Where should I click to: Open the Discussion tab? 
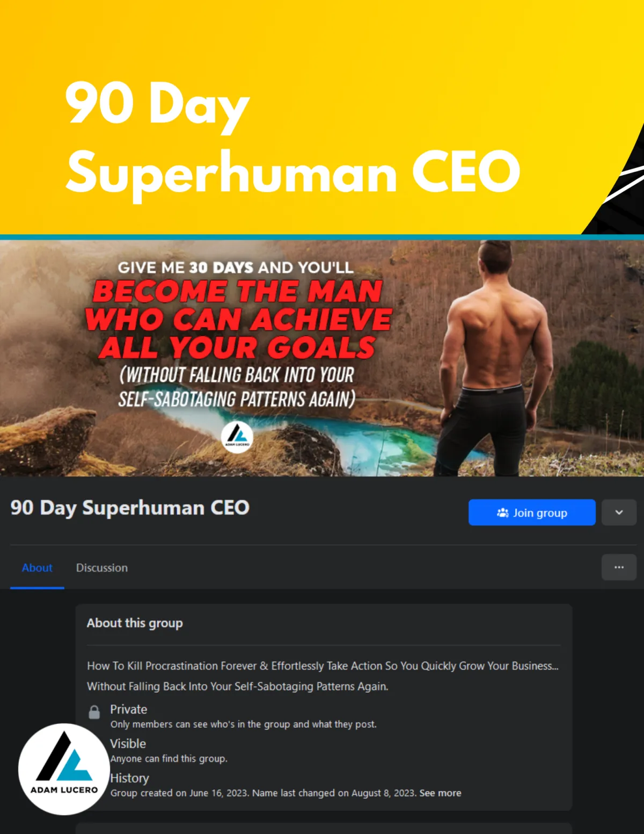(102, 568)
